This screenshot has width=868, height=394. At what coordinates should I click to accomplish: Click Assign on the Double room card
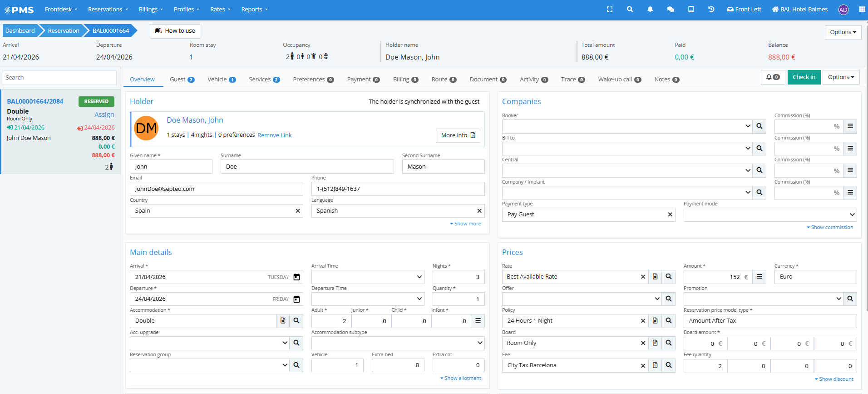104,115
